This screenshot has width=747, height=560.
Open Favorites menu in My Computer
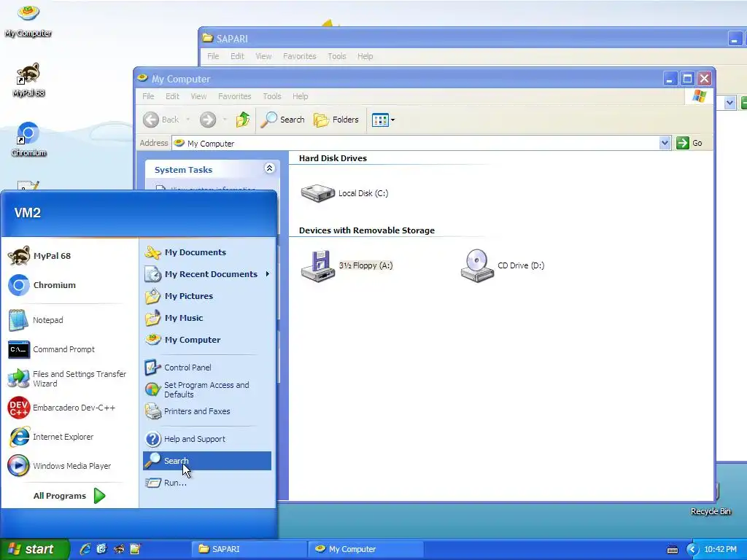point(234,96)
